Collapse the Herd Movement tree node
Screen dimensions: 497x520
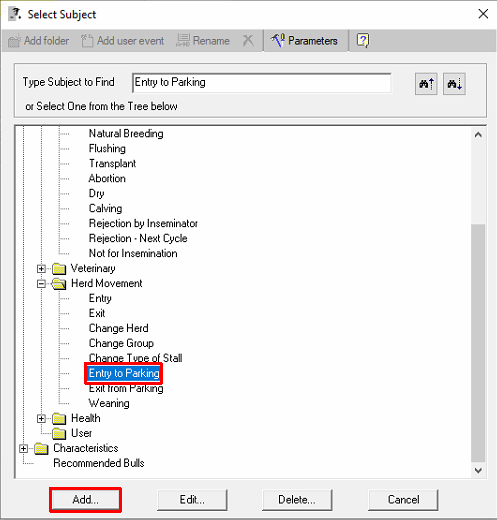coord(41,284)
